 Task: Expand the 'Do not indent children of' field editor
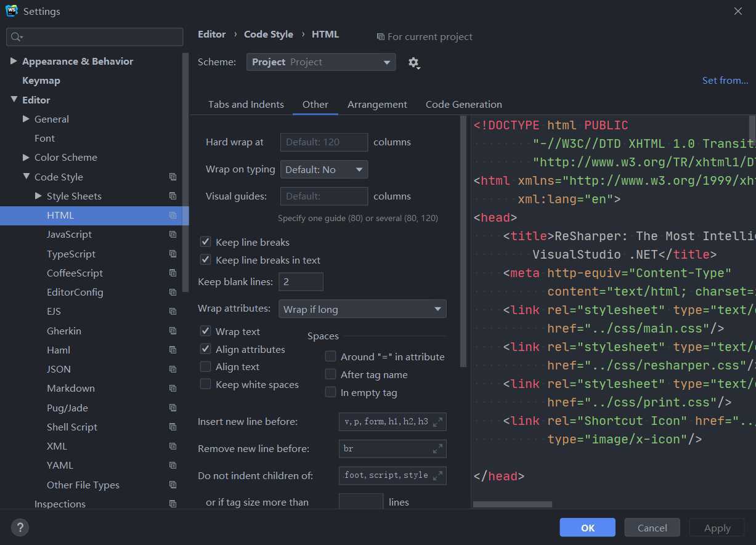437,475
